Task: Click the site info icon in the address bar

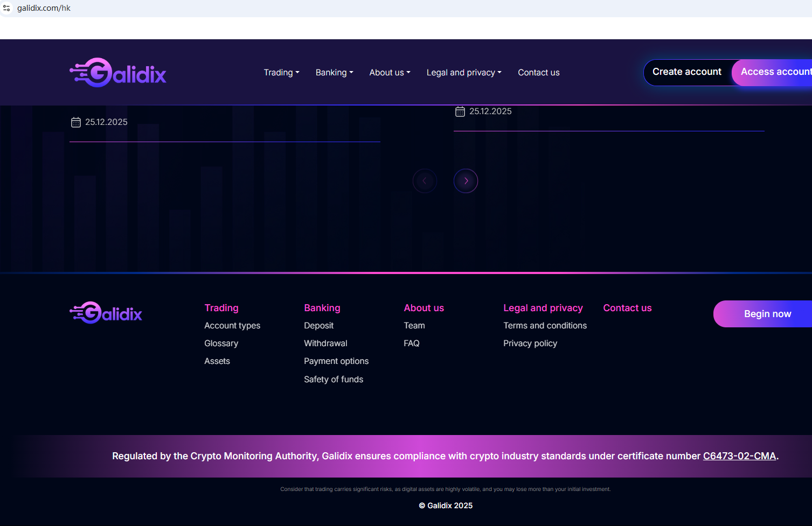Action: (x=7, y=8)
